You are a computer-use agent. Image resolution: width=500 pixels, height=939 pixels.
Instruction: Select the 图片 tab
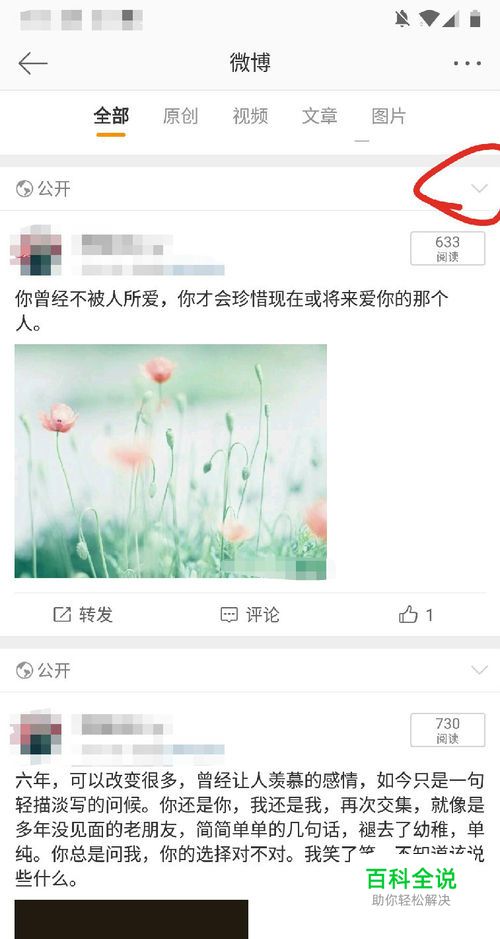click(389, 116)
